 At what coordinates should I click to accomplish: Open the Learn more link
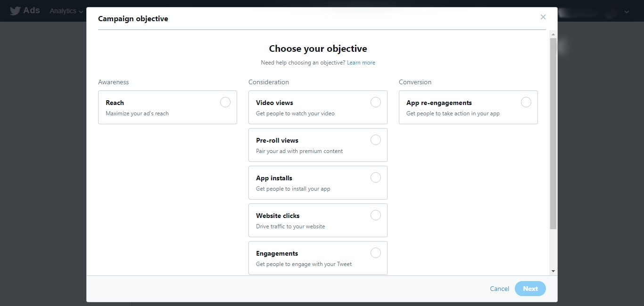pos(361,63)
